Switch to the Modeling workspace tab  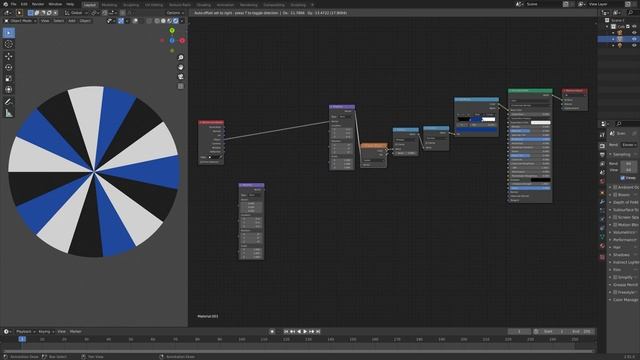click(109, 5)
